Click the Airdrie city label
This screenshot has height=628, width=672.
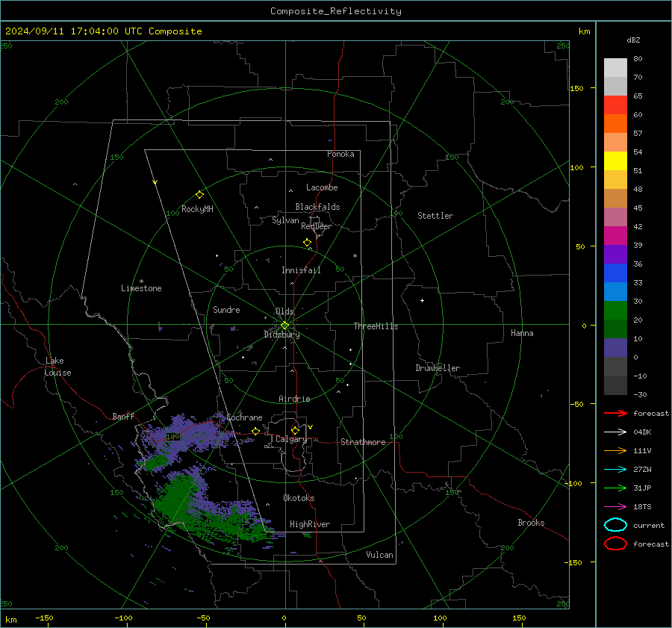[294, 399]
